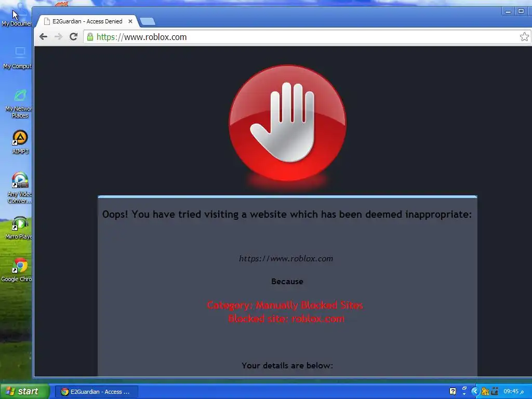
Task: Select the My Computer desktop icon
Action: coord(17,58)
